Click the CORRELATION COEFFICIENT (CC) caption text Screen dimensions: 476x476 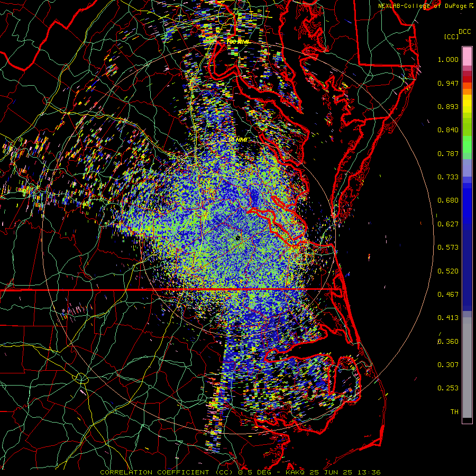point(167,472)
